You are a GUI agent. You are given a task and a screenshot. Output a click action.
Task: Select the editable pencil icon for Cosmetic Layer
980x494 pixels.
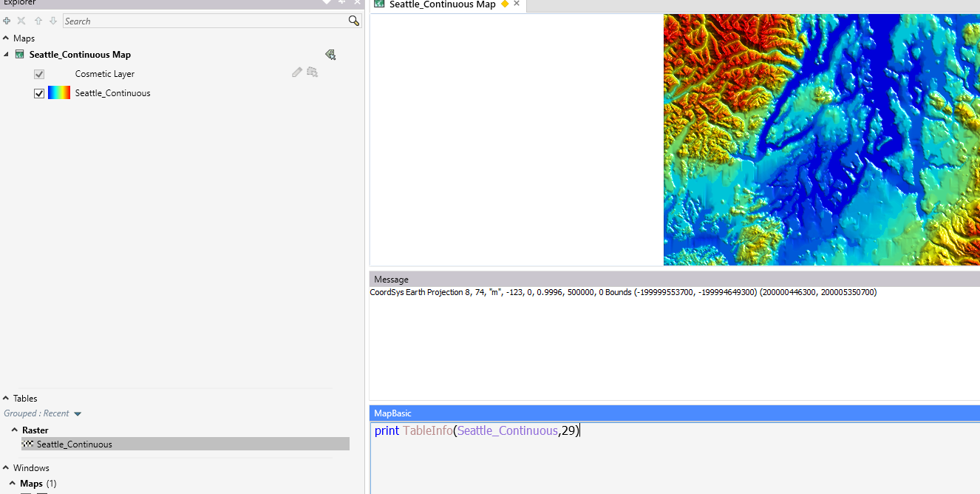click(296, 72)
